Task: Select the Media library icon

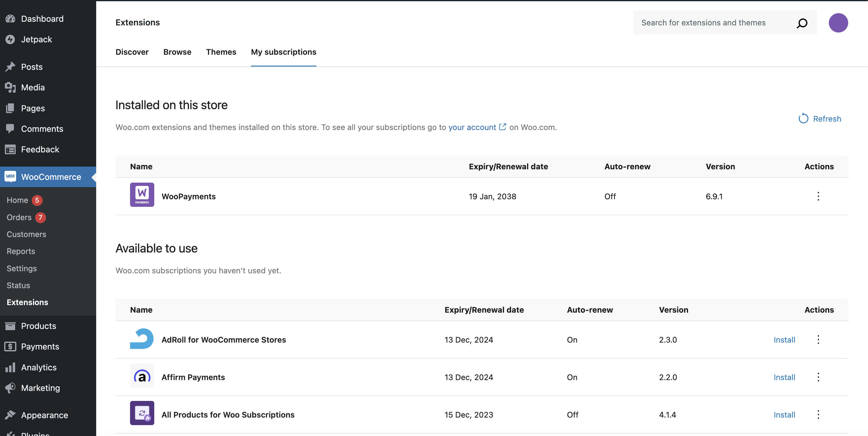Action: [10, 87]
